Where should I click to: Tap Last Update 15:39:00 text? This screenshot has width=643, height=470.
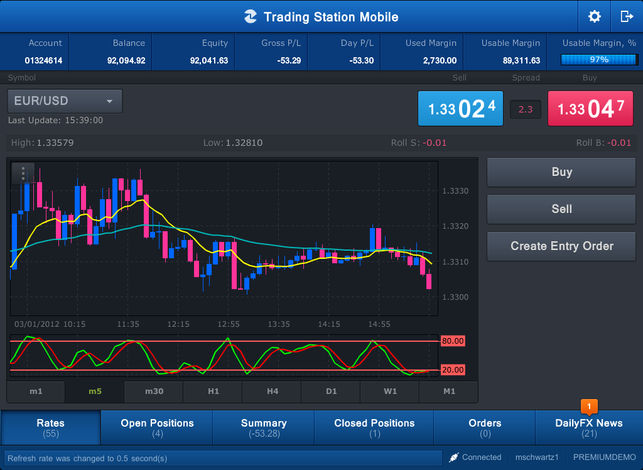[x=55, y=120]
